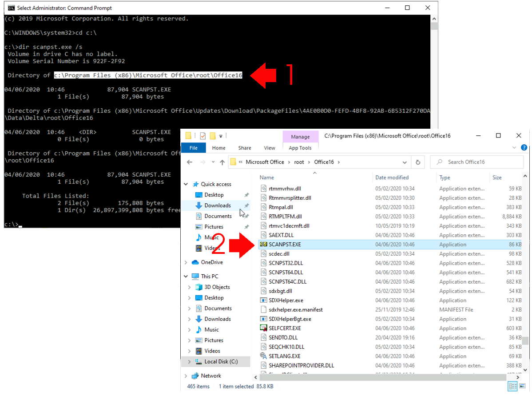Click the Refresh button next to address bar

point(418,162)
